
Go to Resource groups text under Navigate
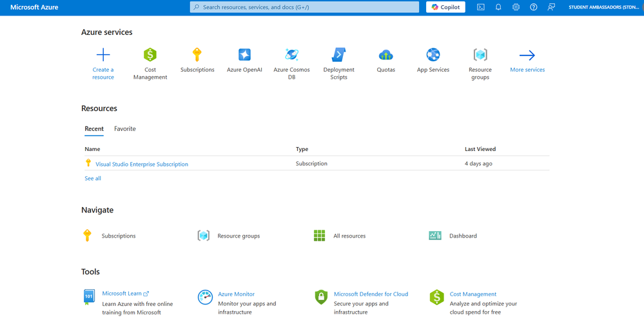(239, 236)
